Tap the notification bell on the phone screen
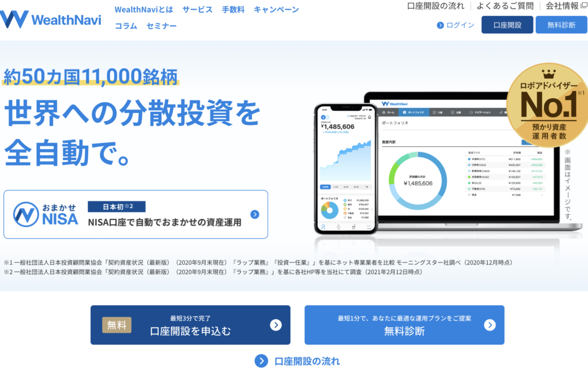This screenshot has height=380, width=588. click(x=370, y=117)
